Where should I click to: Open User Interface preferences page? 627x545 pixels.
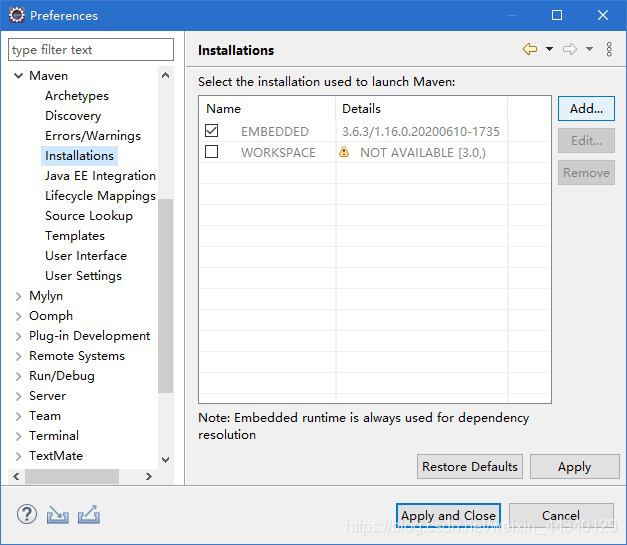point(86,256)
